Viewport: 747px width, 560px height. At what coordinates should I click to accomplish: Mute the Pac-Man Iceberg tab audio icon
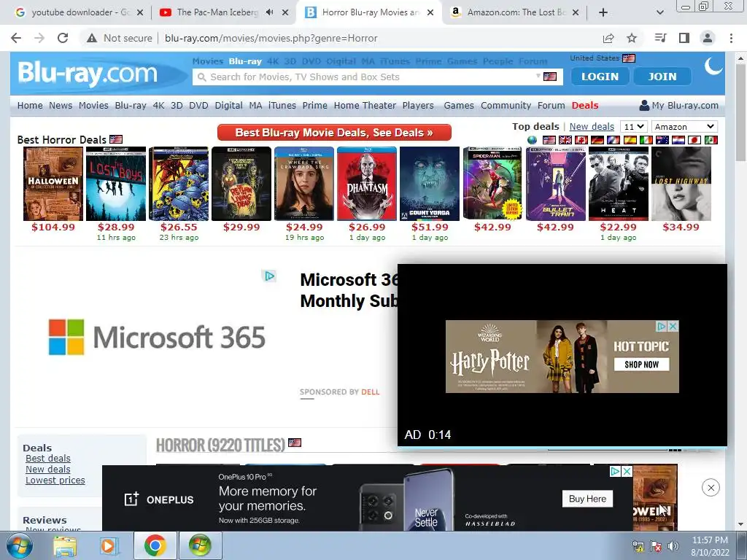(x=269, y=12)
